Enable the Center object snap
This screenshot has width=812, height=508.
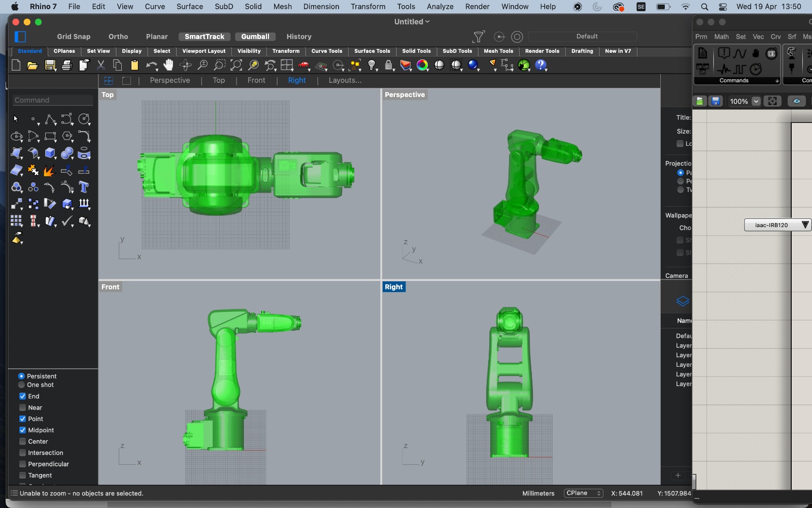point(22,441)
